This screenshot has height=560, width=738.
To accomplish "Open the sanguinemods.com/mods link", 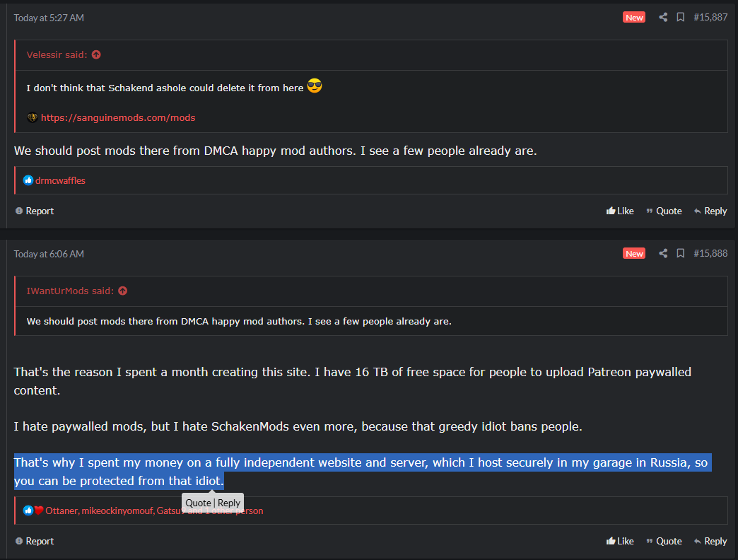I will click(x=117, y=118).
